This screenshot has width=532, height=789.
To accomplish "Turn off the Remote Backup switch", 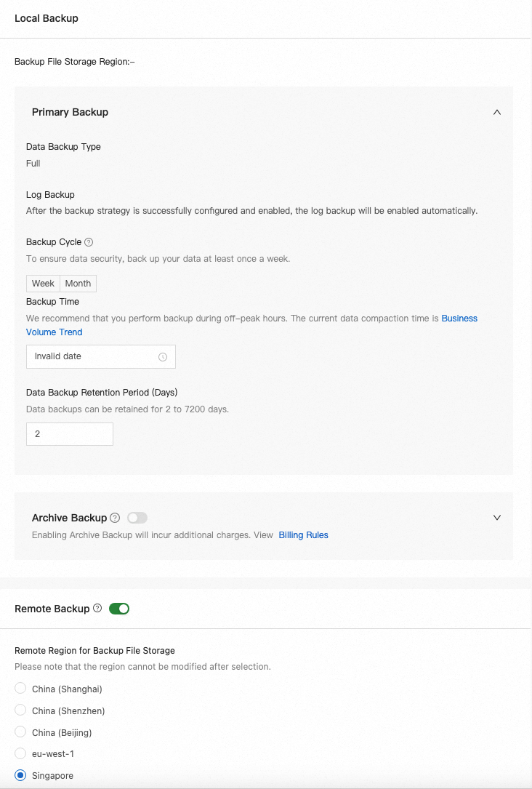I will (x=119, y=609).
